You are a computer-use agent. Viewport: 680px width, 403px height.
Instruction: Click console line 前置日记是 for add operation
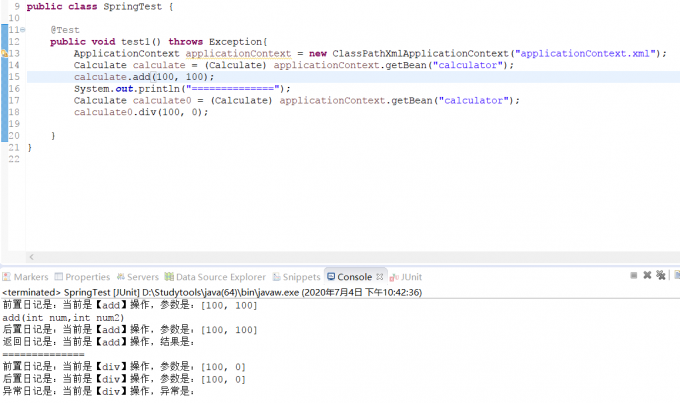130,305
